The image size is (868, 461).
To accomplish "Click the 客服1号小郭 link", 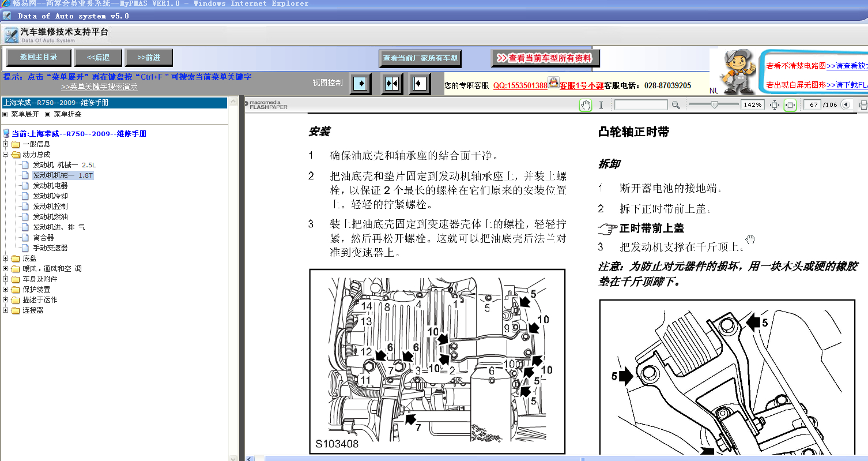I will (582, 85).
